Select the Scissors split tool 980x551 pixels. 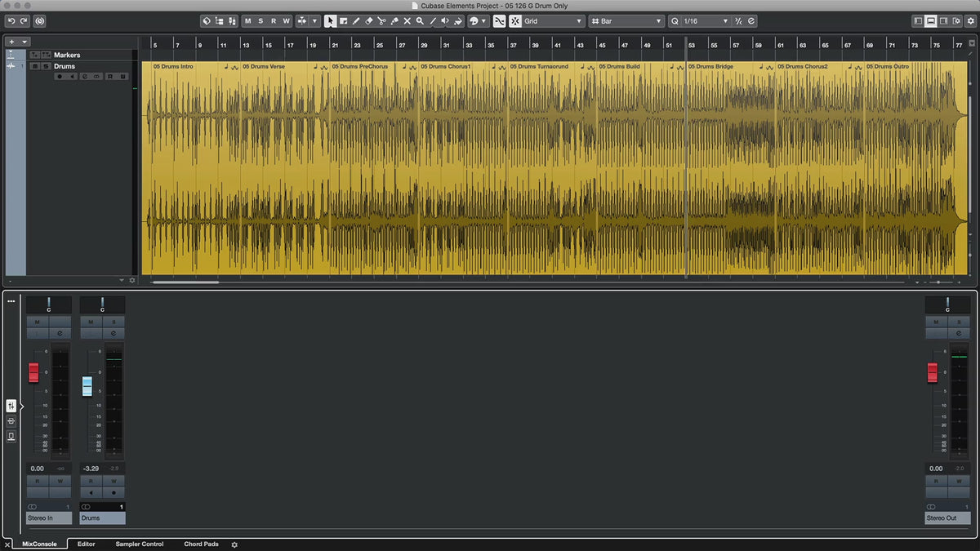(x=381, y=21)
